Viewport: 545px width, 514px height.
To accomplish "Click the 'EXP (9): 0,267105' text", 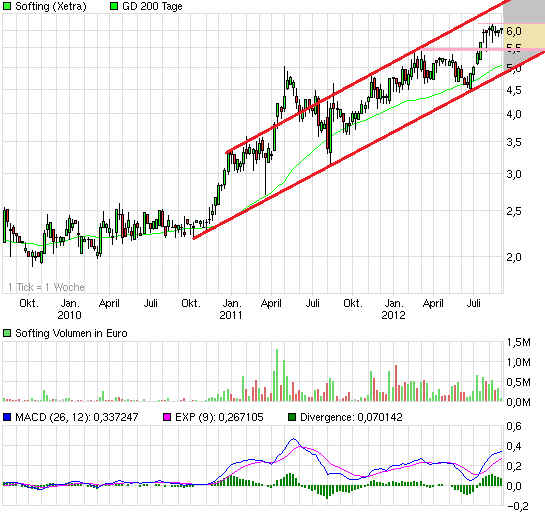I will pyautogui.click(x=219, y=417).
